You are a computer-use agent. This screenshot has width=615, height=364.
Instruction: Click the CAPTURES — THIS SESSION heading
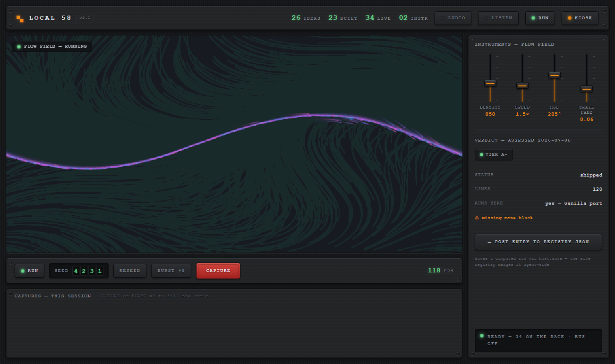pyautogui.click(x=52, y=296)
